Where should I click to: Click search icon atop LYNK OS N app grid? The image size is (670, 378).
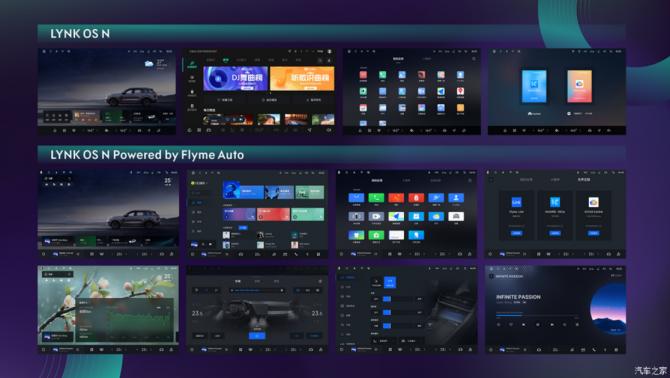click(x=473, y=59)
